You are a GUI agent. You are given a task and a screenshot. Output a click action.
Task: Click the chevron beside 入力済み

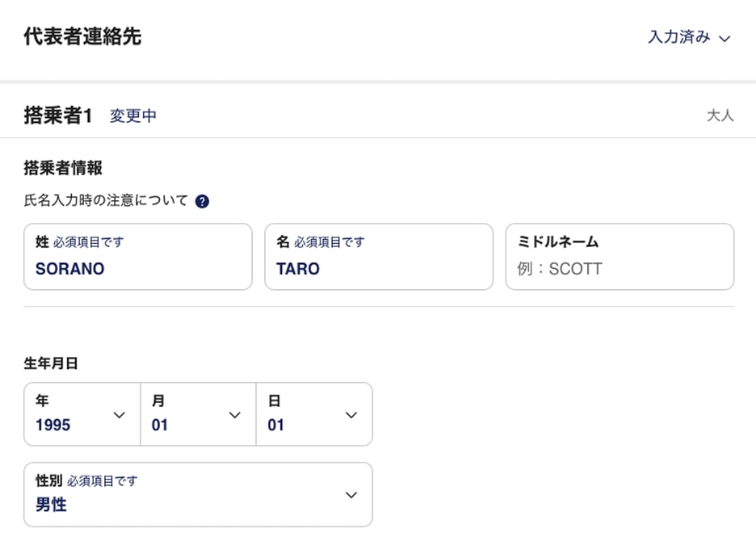pyautogui.click(x=724, y=38)
